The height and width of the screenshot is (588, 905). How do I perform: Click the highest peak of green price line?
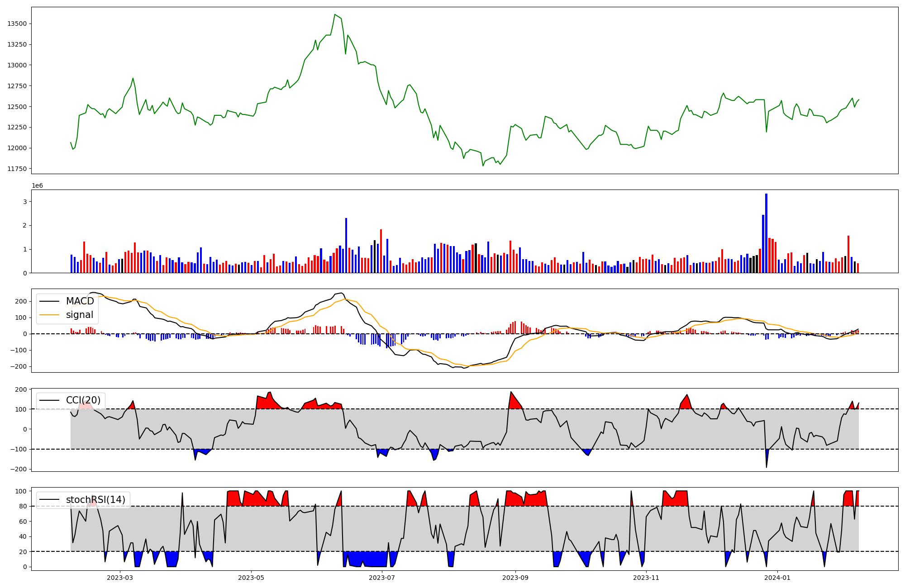[x=334, y=14]
